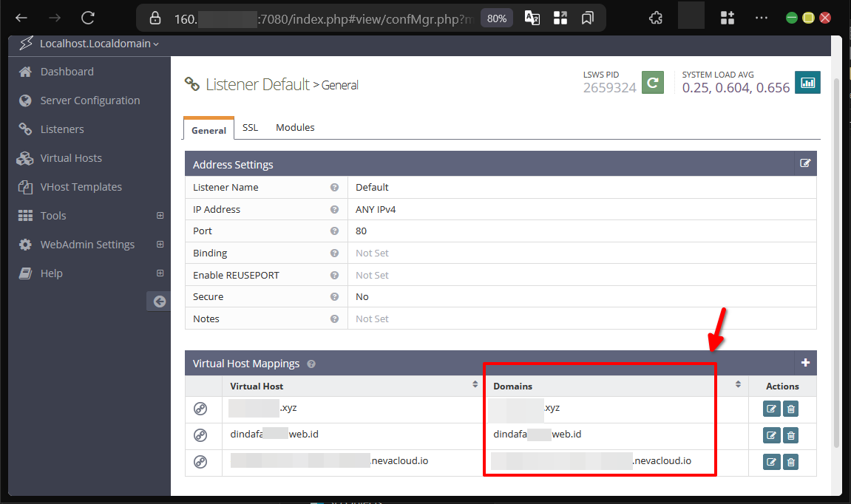851x504 pixels.
Task: Open the browser three-dot menu
Action: point(762,18)
